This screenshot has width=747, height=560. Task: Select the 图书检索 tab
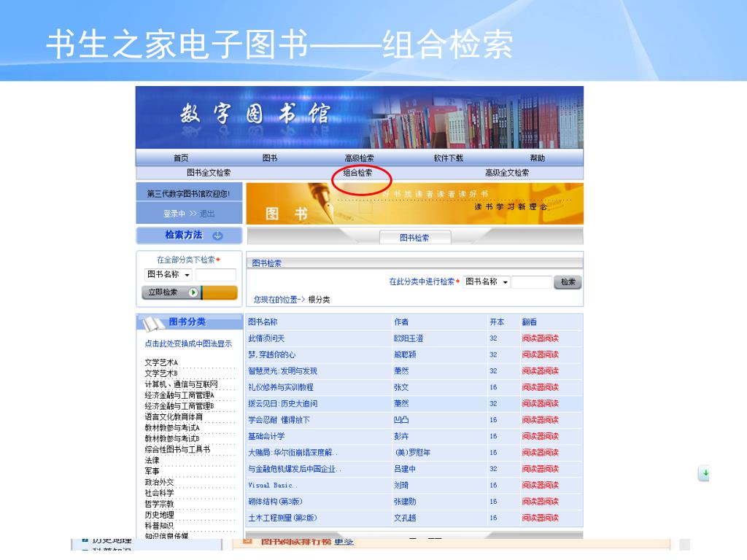414,238
